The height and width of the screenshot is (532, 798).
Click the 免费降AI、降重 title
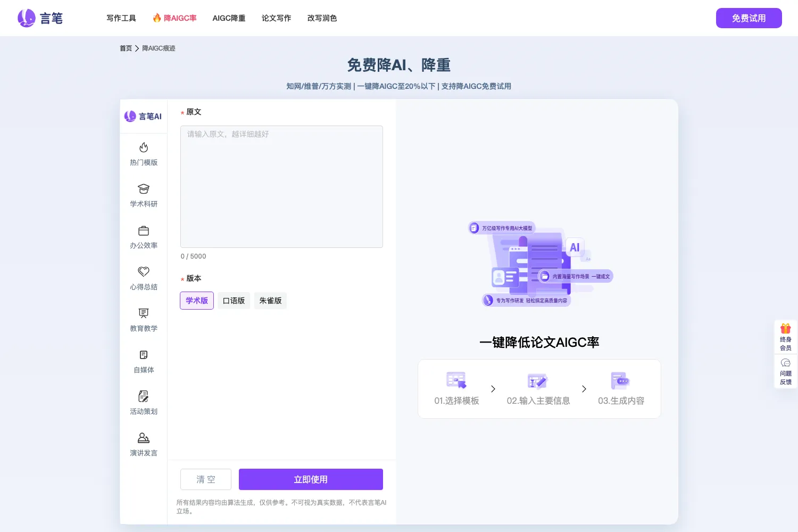point(399,65)
